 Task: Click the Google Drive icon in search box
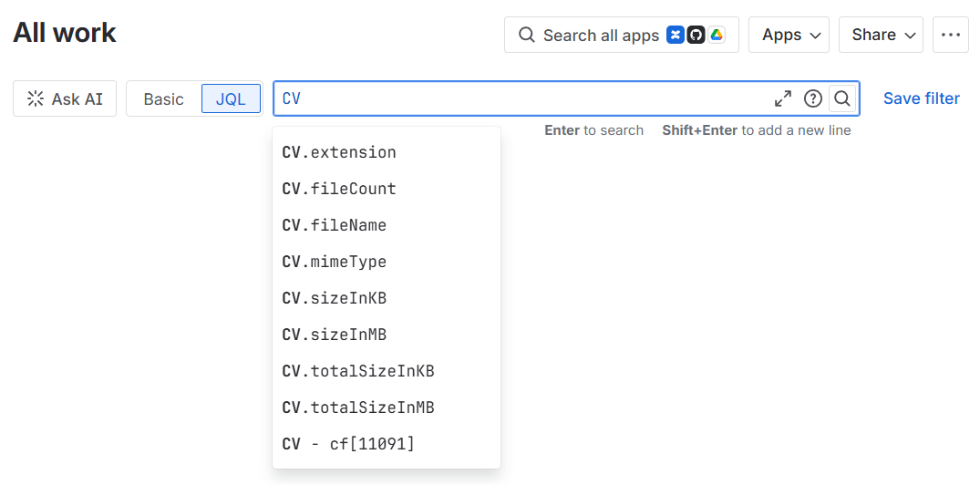717,35
